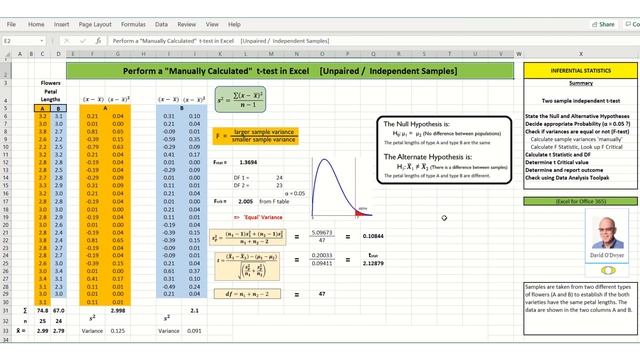Click inside the Name Box showing E2
Viewport: 640px width, 360px height.
coord(20,41)
